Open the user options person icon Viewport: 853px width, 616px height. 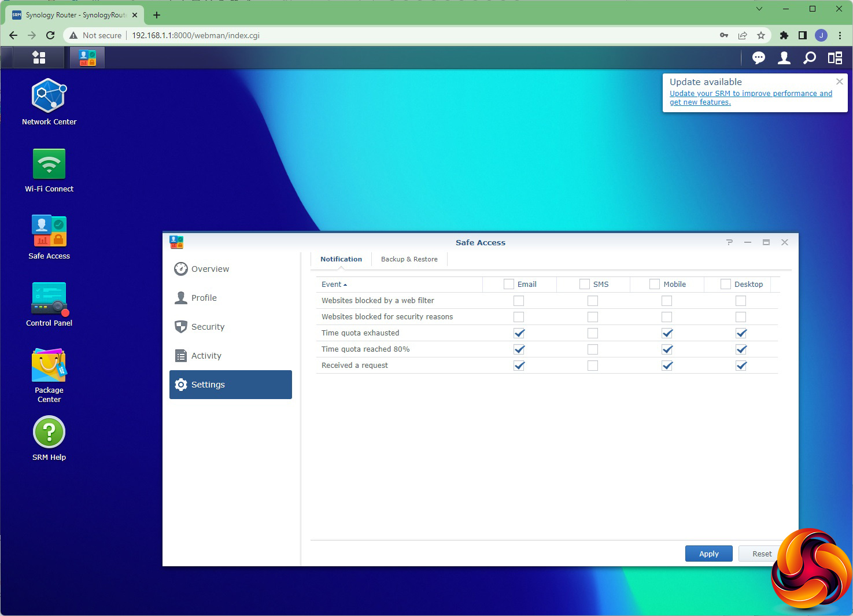pyautogui.click(x=784, y=58)
